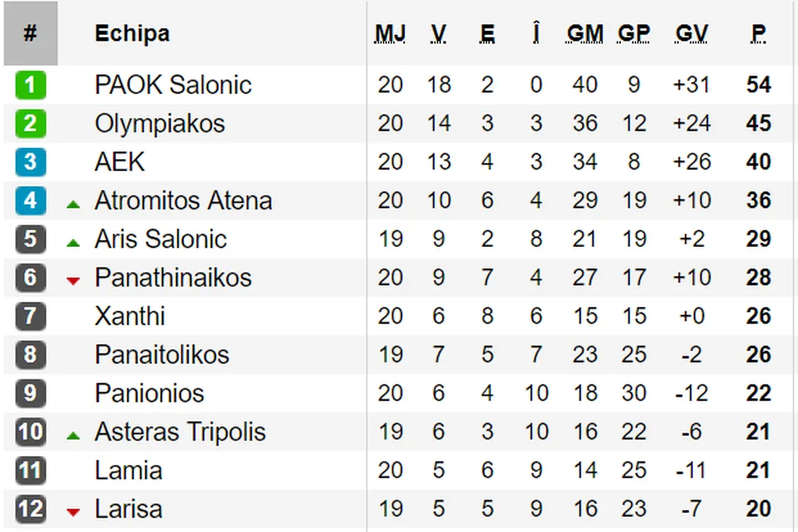798x532 pixels.
Task: Open the Olympiakos team link
Action: tap(160, 123)
